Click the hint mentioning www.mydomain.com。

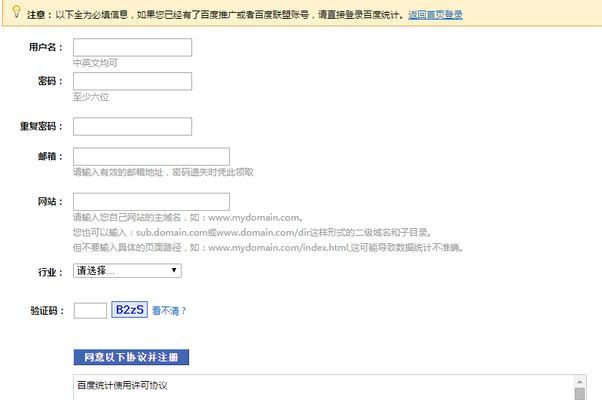click(188, 218)
